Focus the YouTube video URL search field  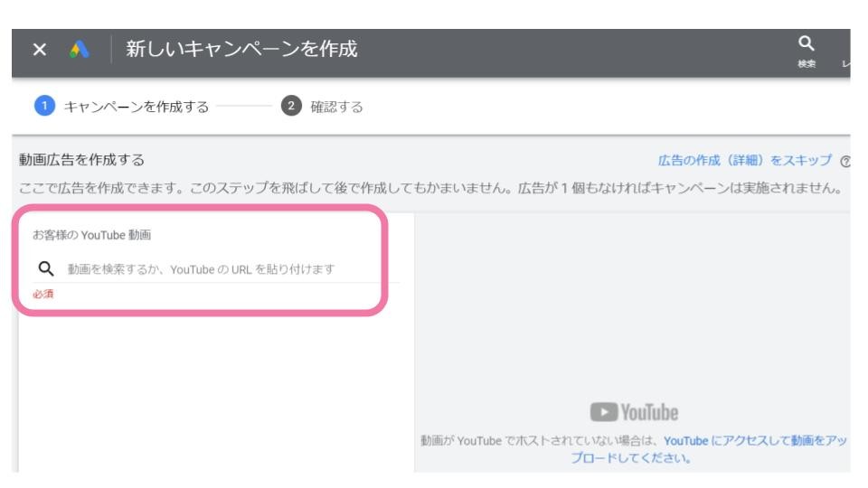pos(216,269)
